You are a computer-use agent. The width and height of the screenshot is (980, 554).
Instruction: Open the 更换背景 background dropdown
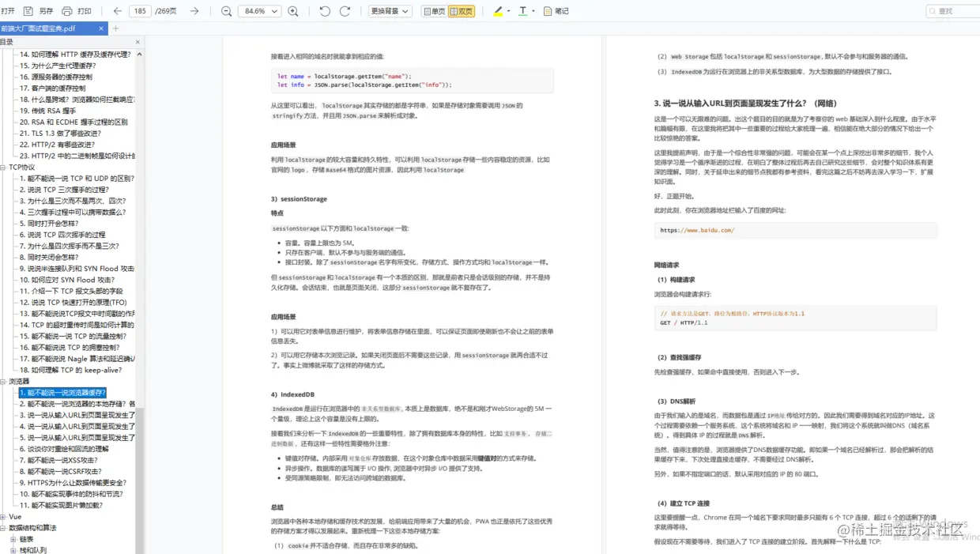pos(390,11)
